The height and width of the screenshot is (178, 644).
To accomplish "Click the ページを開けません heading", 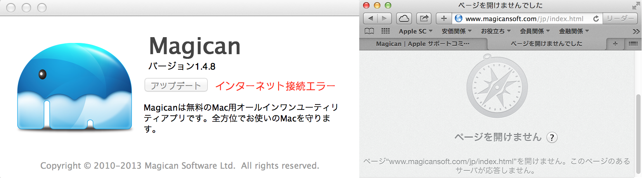I will point(498,137).
